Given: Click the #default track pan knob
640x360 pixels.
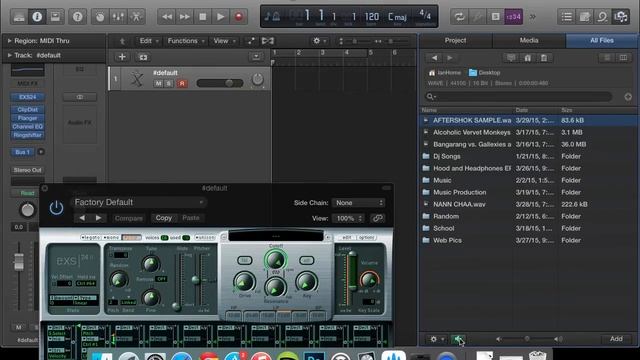Looking at the screenshot, I should pos(258,79).
